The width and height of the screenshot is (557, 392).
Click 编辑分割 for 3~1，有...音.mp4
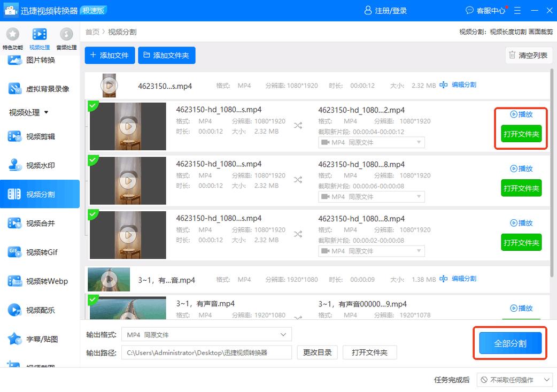[458, 279]
